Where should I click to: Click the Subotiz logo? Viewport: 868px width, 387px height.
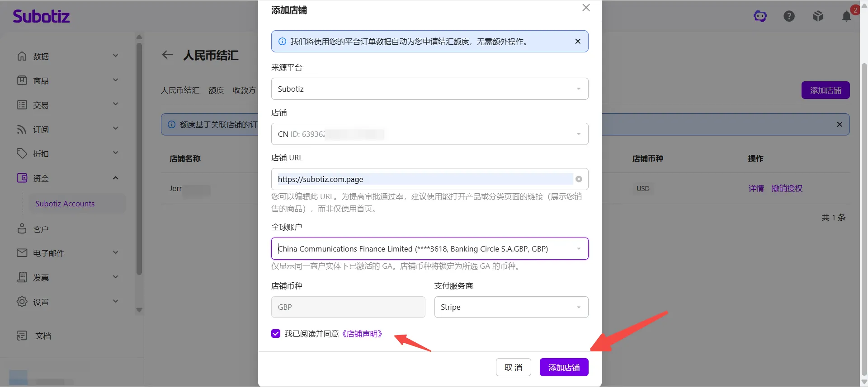coord(41,16)
